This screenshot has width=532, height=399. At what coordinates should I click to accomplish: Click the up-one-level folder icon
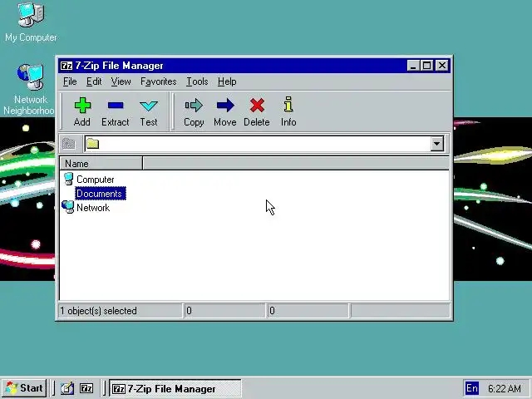click(69, 144)
